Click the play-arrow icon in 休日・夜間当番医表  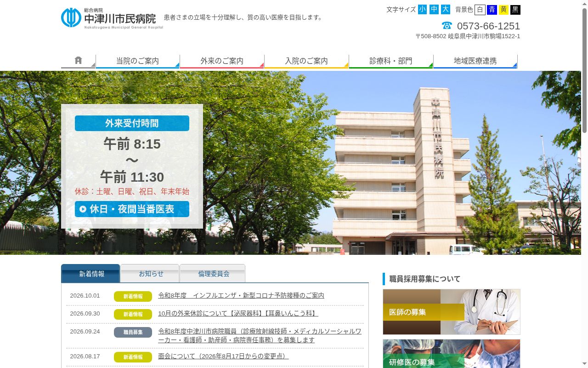click(83, 209)
